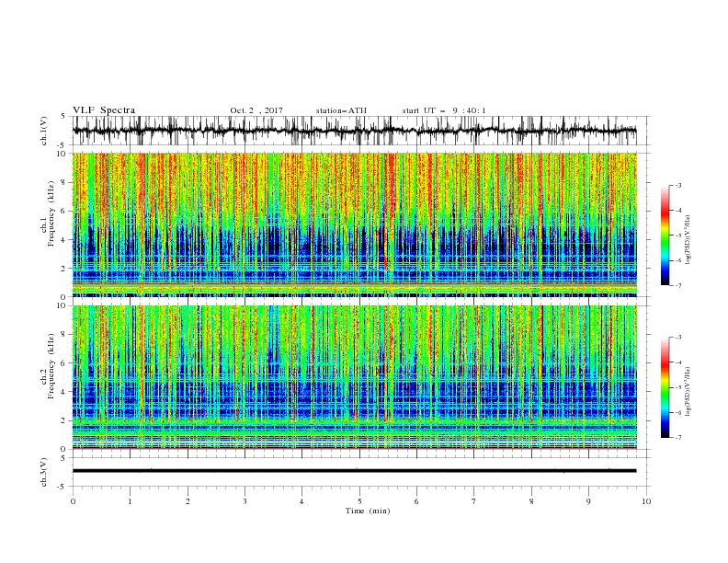The image size is (728, 563).
Task: Click time axis tick label "1"
Action: (x=130, y=501)
